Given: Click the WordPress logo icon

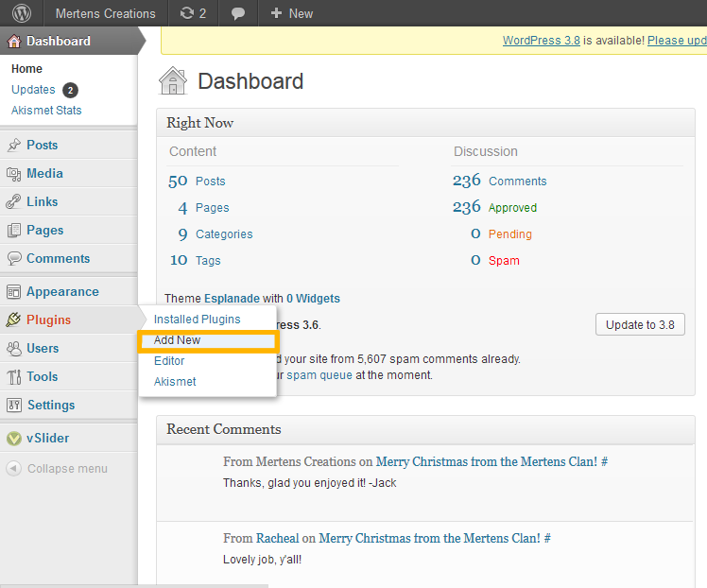Looking at the screenshot, I should pyautogui.click(x=22, y=13).
